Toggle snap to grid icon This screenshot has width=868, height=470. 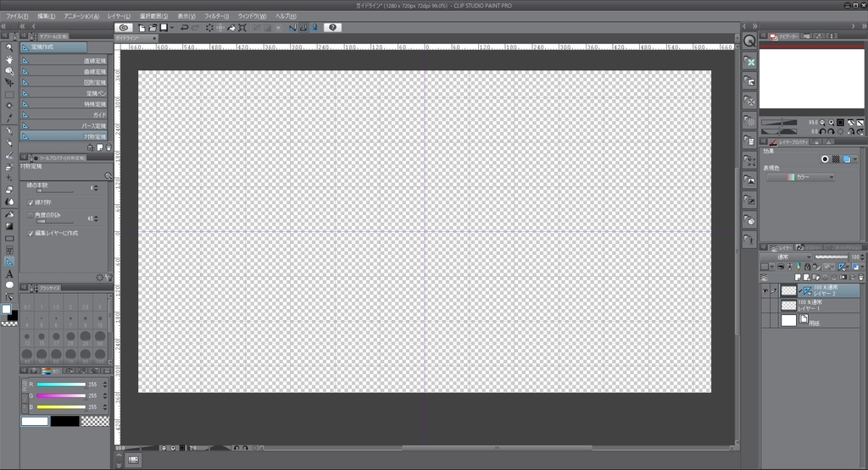(314, 28)
